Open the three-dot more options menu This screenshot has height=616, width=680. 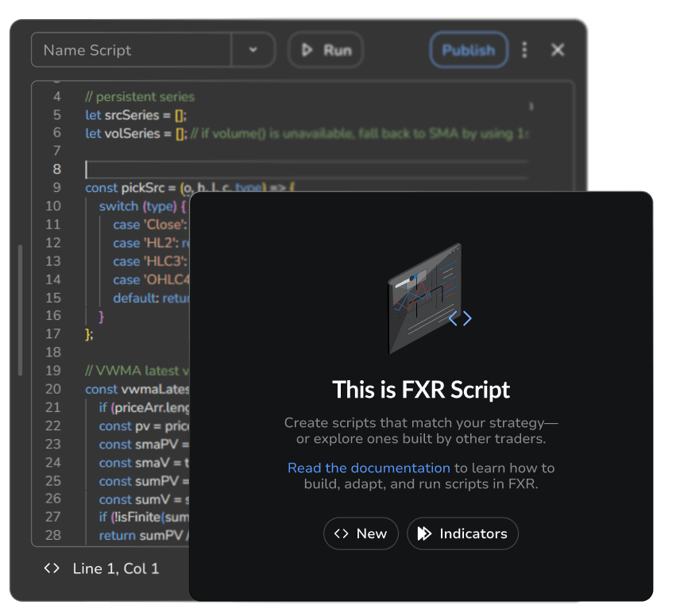[x=525, y=50]
